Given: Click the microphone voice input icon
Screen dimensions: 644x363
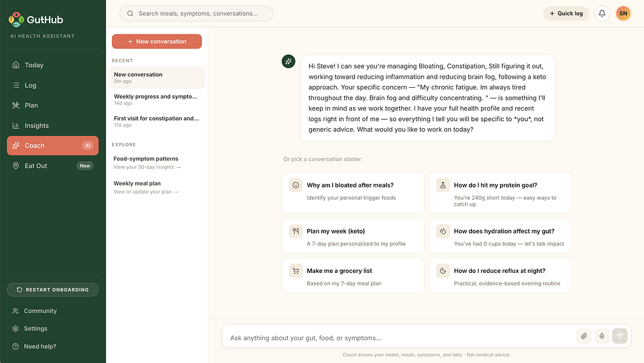Looking at the screenshot, I should [602, 336].
